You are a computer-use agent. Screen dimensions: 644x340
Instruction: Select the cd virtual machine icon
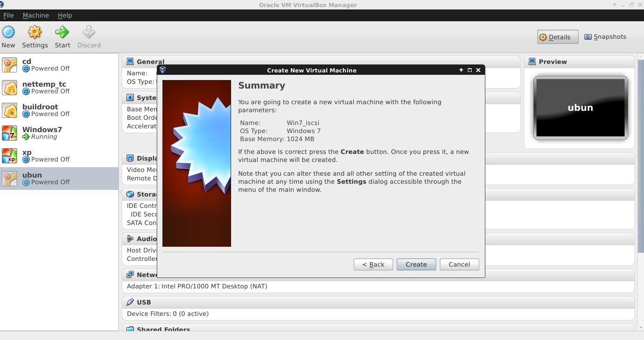click(x=10, y=65)
